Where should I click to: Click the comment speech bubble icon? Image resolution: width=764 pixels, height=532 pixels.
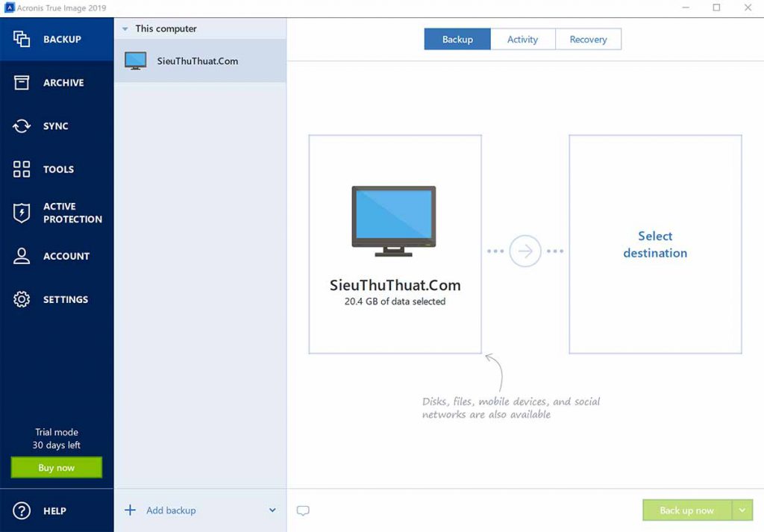[303, 510]
